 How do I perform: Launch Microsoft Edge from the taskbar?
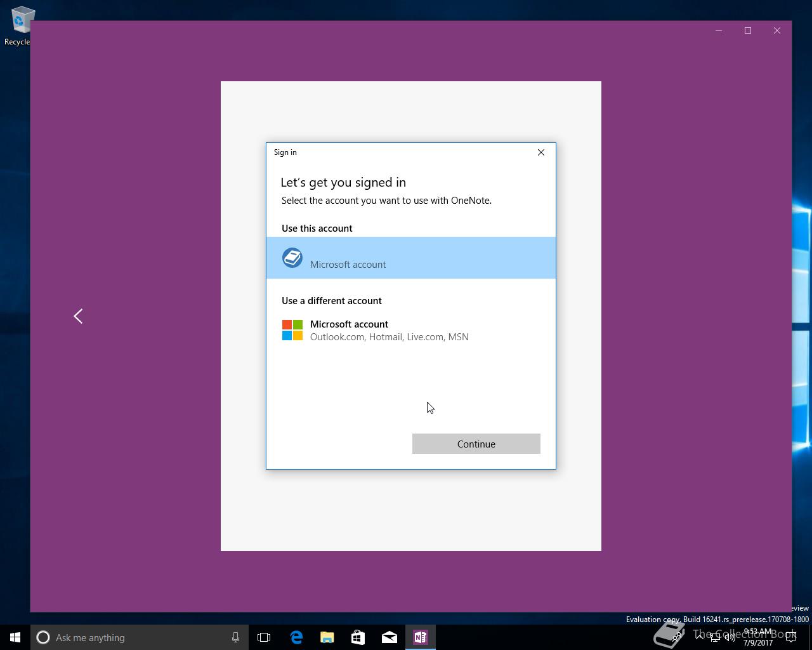tap(296, 637)
